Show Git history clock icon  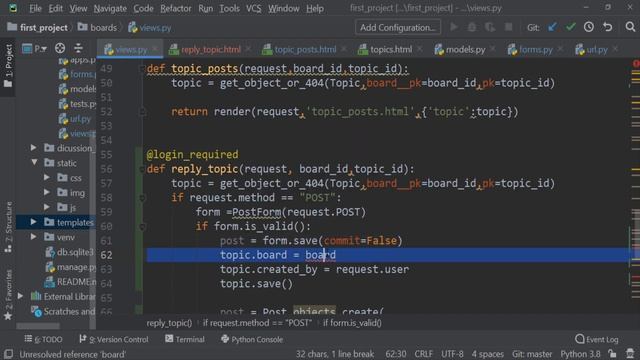coord(589,27)
